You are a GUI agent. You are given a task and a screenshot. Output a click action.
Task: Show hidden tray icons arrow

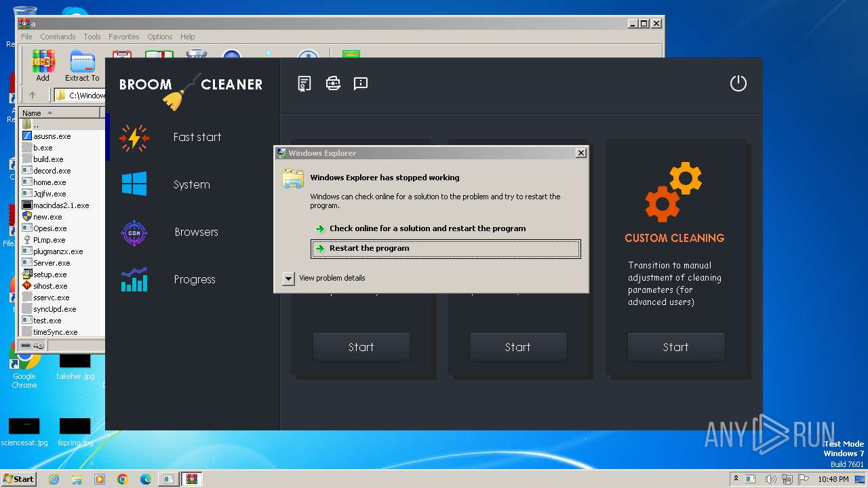point(736,479)
